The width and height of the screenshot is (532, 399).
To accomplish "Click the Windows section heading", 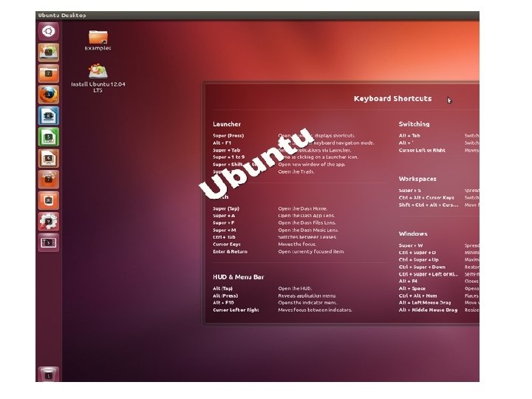I will (x=413, y=233).
